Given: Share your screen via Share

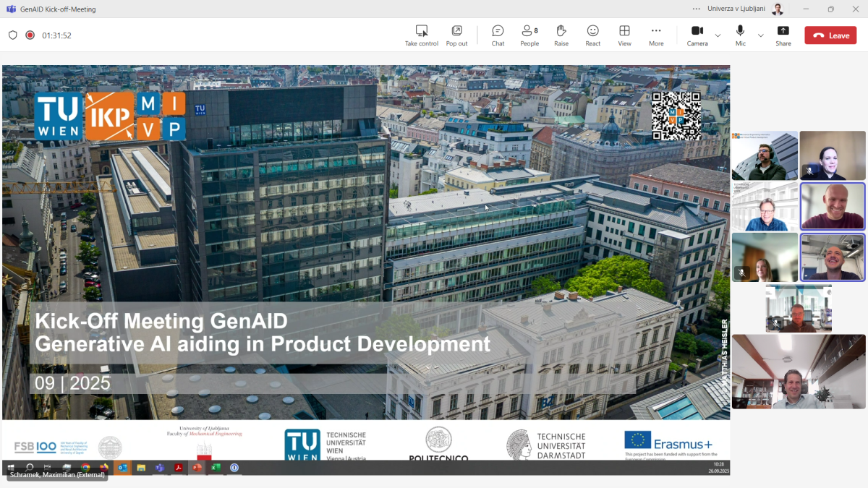Looking at the screenshot, I should click(x=783, y=35).
